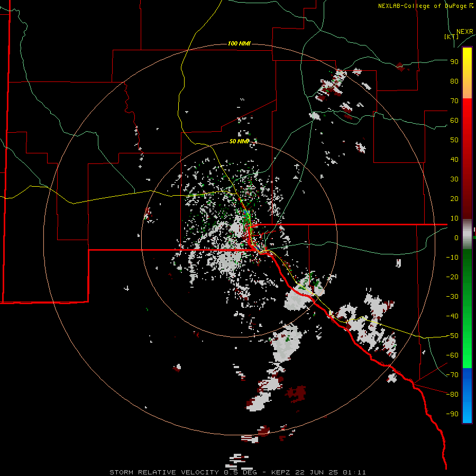Viewport: 476px width, 476px height.
Task: Click the -90 value on the velocity scale
Action: [452, 414]
